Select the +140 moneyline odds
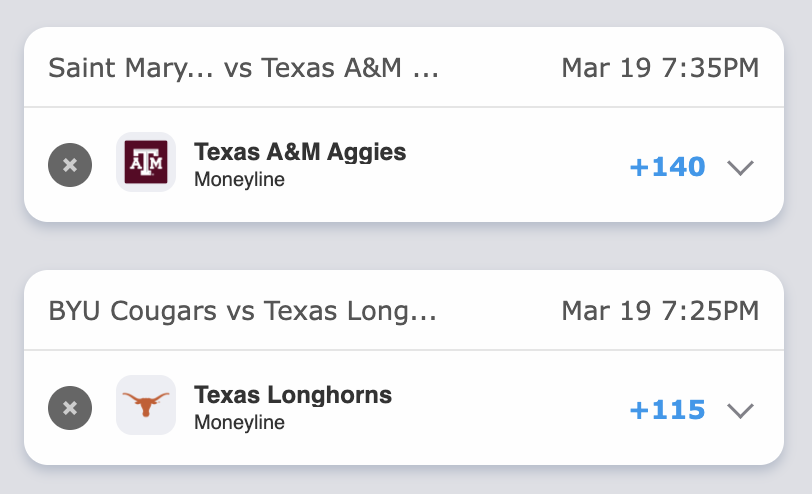This screenshot has width=812, height=494. [667, 167]
